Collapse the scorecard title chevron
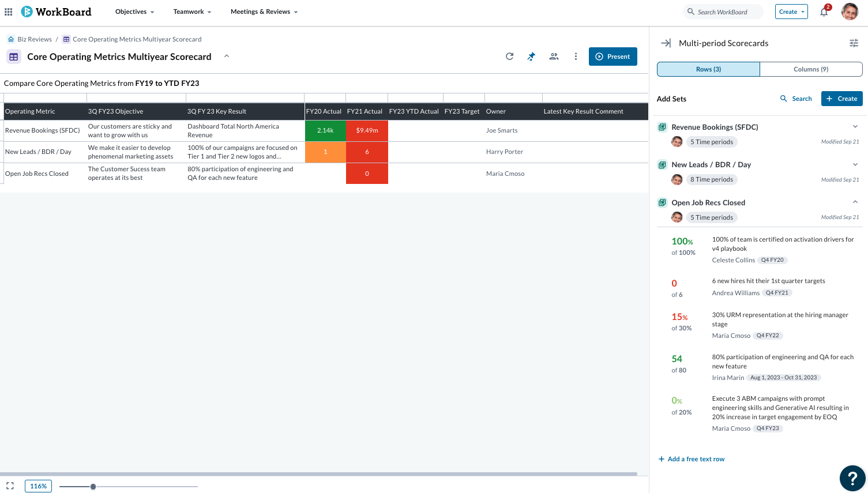Image resolution: width=868 pixels, height=493 pixels. (x=227, y=56)
